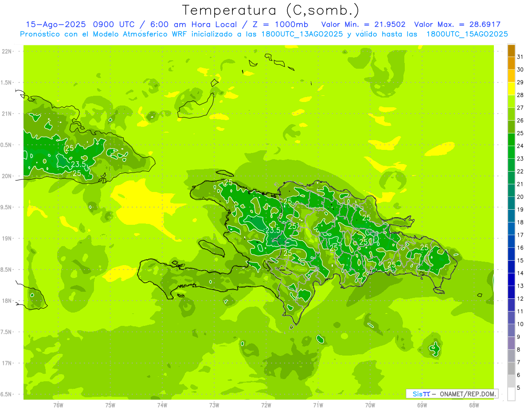Click the color bar label "20"

pos(520,197)
